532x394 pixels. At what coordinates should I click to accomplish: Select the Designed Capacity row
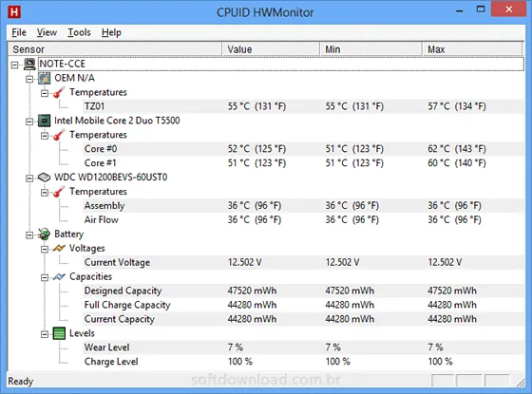tap(303, 291)
